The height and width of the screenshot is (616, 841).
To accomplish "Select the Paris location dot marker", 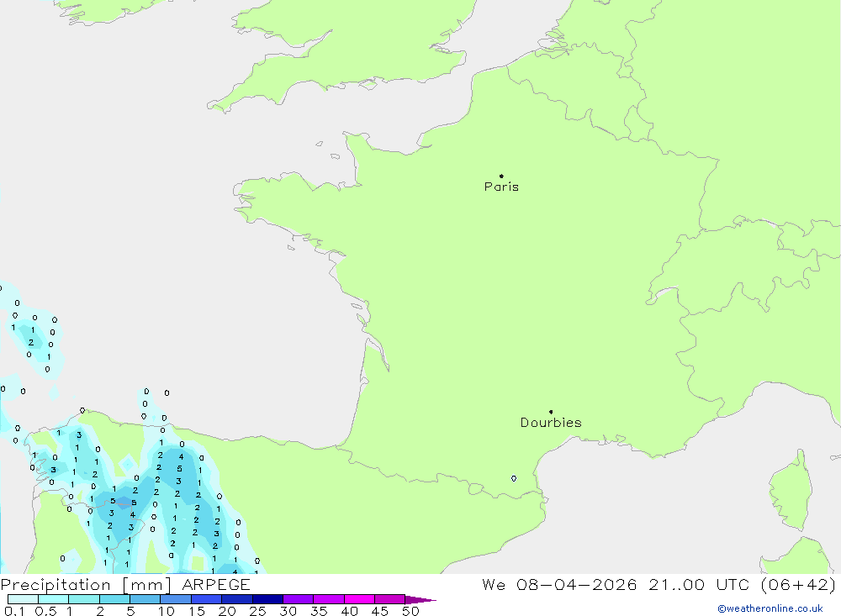I will coord(501,176).
